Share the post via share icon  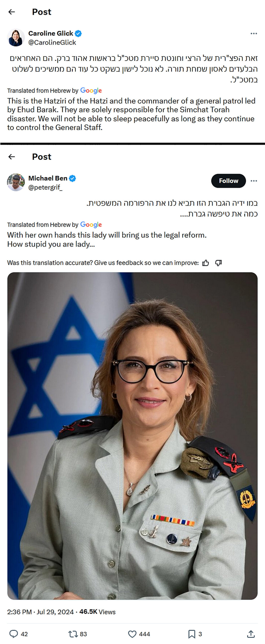pyautogui.click(x=251, y=634)
